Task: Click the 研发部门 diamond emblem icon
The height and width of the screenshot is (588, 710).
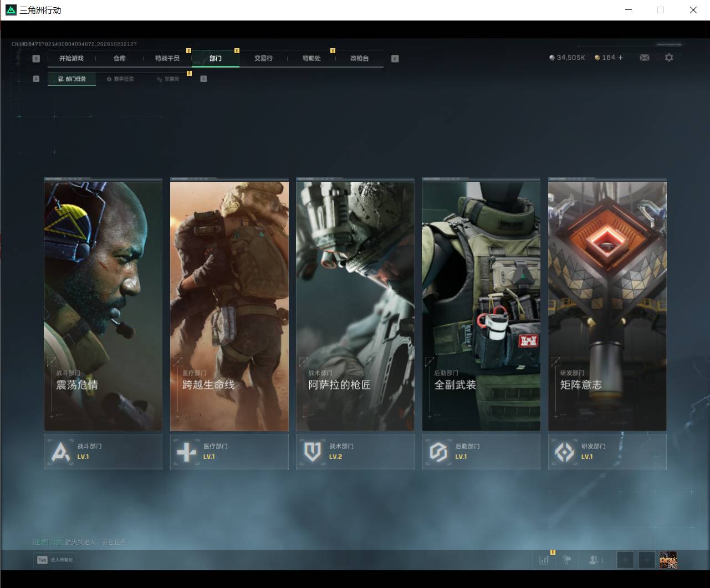Action: tap(565, 452)
